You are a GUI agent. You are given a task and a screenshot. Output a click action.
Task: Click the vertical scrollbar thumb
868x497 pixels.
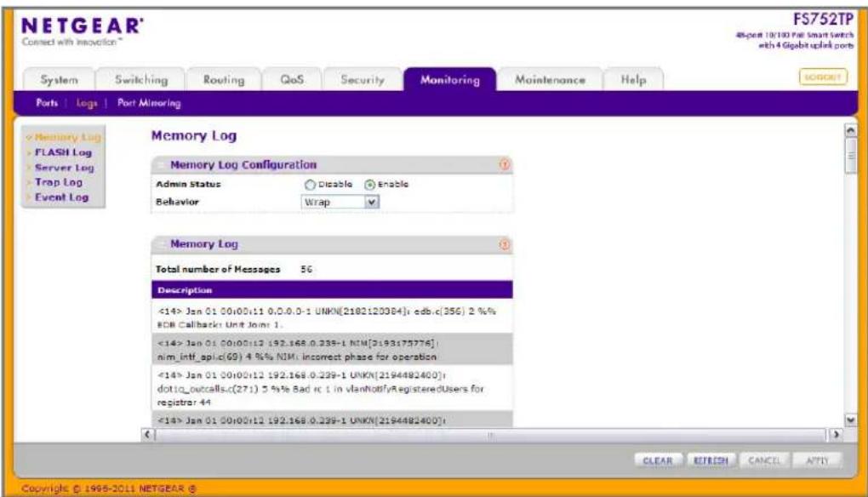(850, 156)
